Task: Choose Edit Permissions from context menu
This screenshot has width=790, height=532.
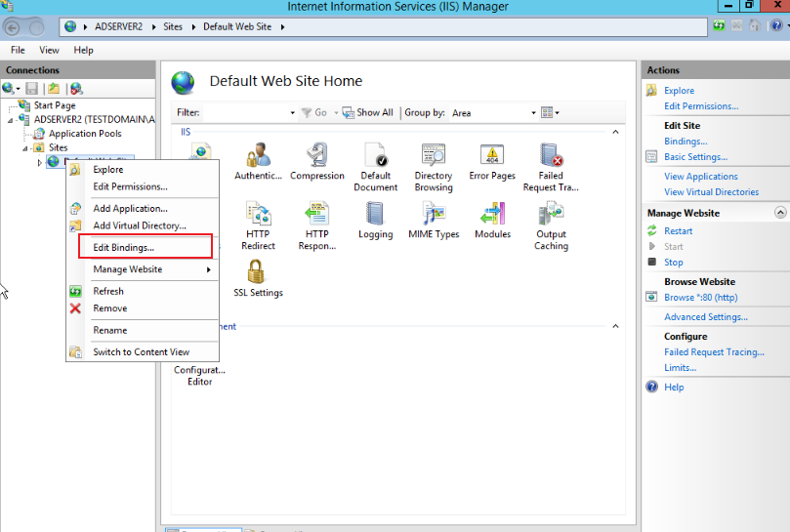Action: coord(143,186)
